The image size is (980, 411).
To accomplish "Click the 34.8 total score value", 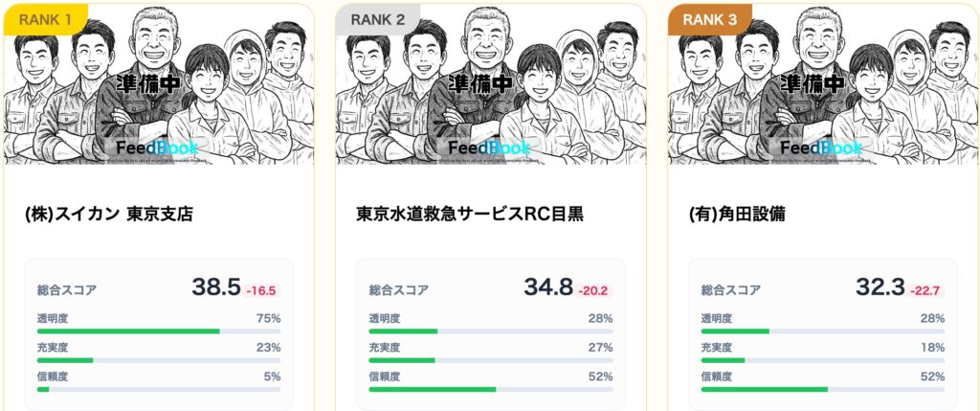I will coord(547,286).
